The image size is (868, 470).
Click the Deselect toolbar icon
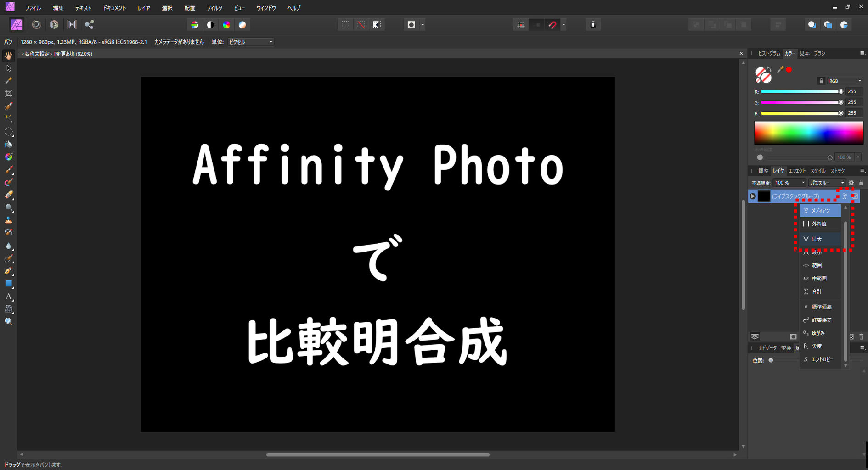pyautogui.click(x=361, y=25)
